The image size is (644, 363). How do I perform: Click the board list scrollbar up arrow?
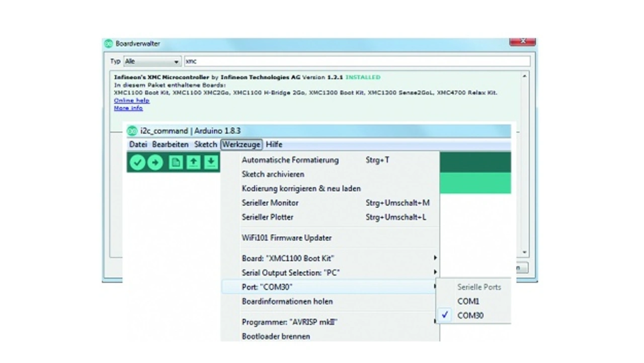(525, 76)
